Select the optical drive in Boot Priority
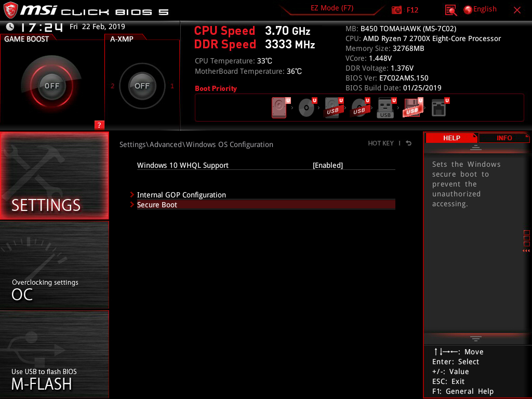The width and height of the screenshot is (532, 399). pos(307,108)
